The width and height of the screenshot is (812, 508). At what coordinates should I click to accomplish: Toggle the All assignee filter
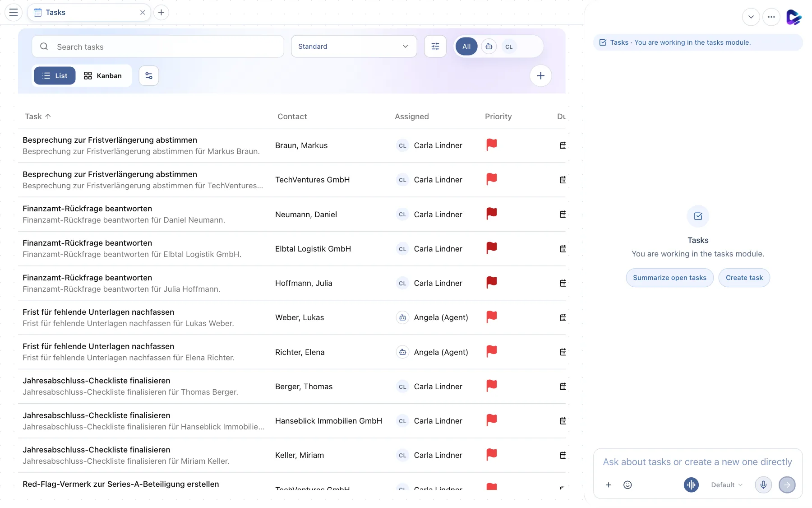click(466, 47)
